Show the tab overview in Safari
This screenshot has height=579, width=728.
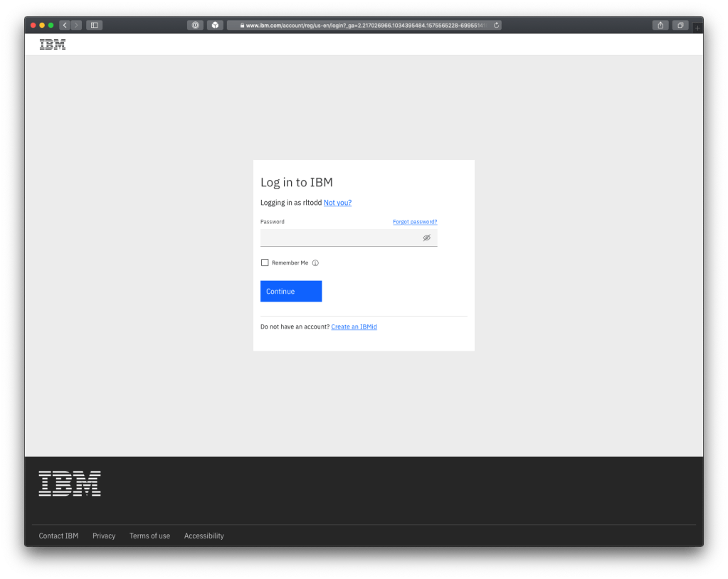(x=680, y=26)
